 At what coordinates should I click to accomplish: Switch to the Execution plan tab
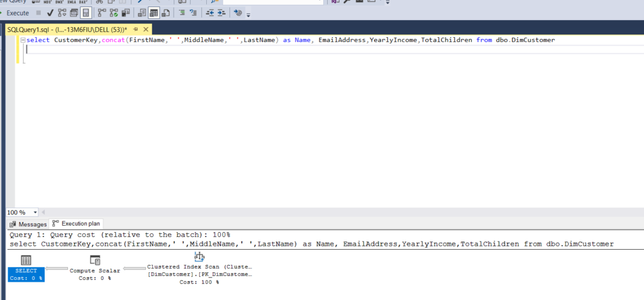(x=76, y=224)
